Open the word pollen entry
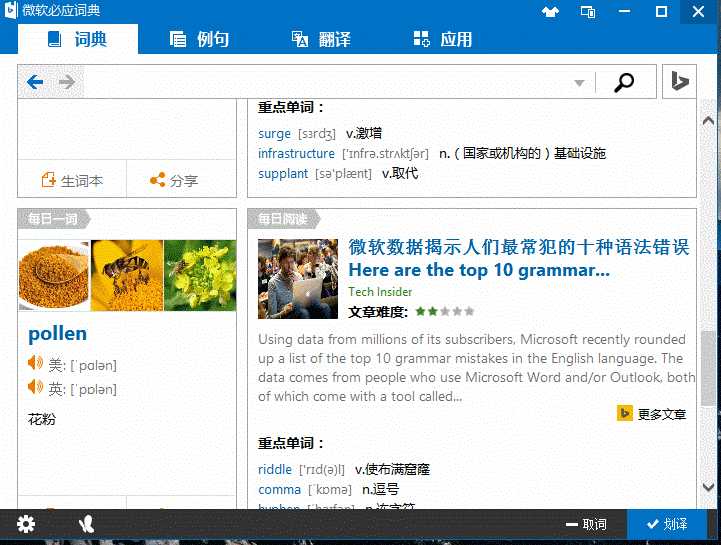The width and height of the screenshot is (721, 545). [57, 333]
